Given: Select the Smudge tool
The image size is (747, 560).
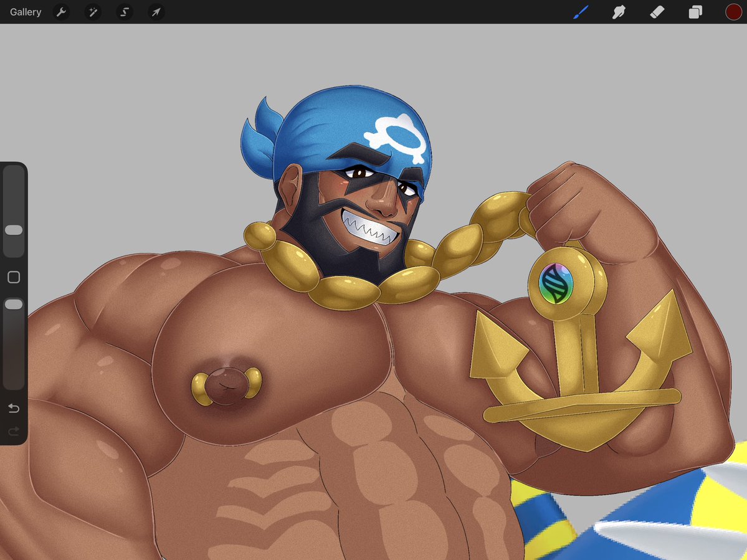Looking at the screenshot, I should (x=619, y=12).
